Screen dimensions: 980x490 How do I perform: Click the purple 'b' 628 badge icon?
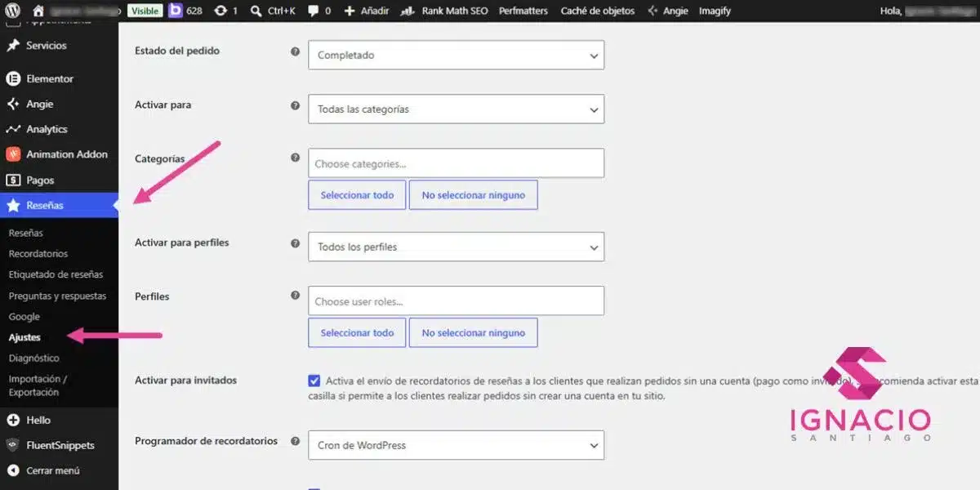[x=176, y=11]
